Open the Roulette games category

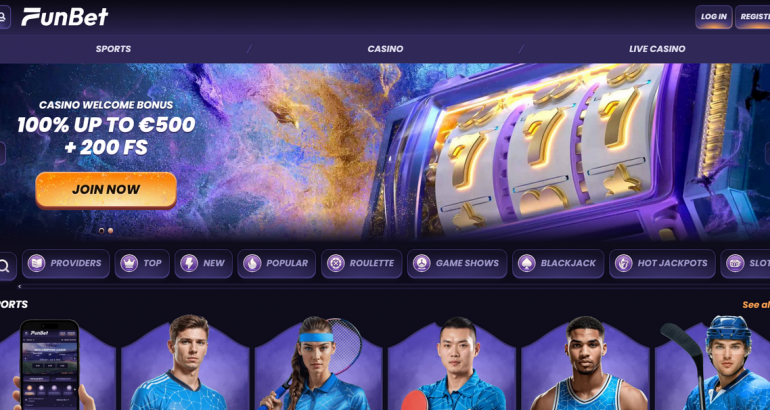(361, 264)
